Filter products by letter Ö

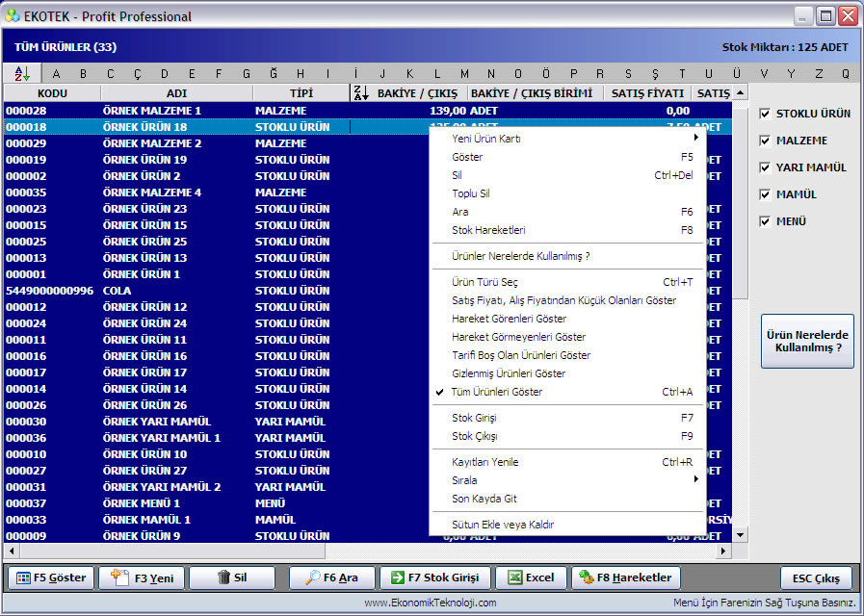(545, 74)
